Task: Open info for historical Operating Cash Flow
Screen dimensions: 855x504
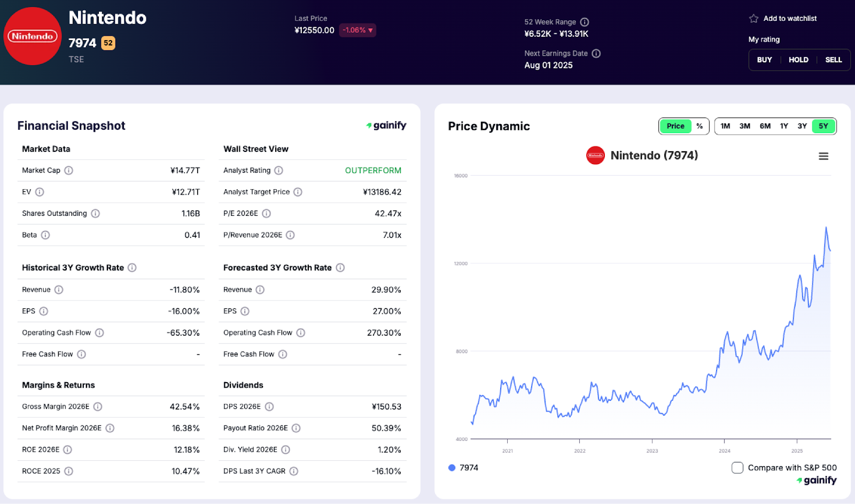Action: (99, 332)
